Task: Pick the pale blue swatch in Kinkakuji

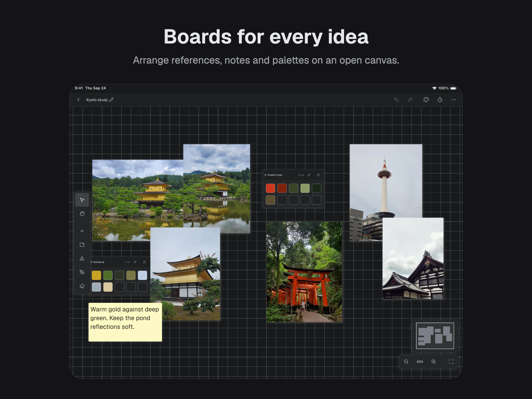Action: [142, 275]
